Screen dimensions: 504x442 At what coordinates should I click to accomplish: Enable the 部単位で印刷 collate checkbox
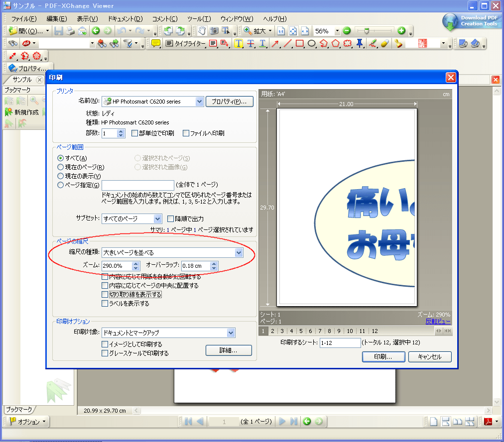[135, 133]
